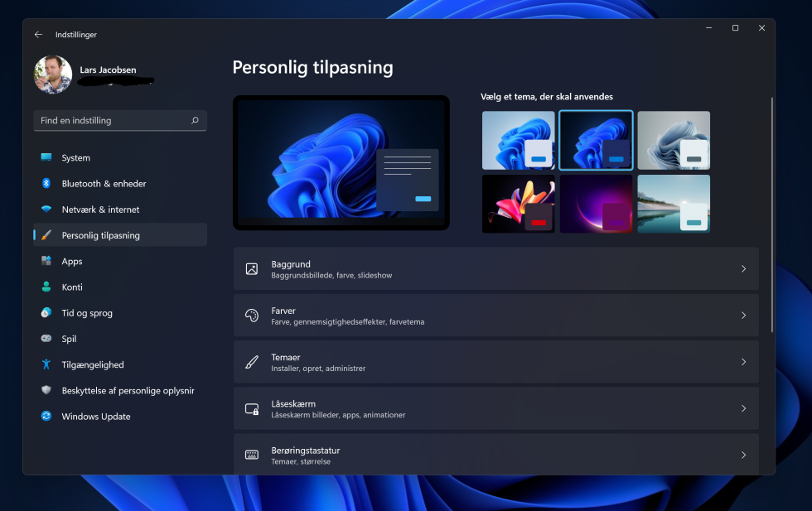The width and height of the screenshot is (812, 511).
Task: Click the System monitor icon in sidebar
Action: (46, 157)
